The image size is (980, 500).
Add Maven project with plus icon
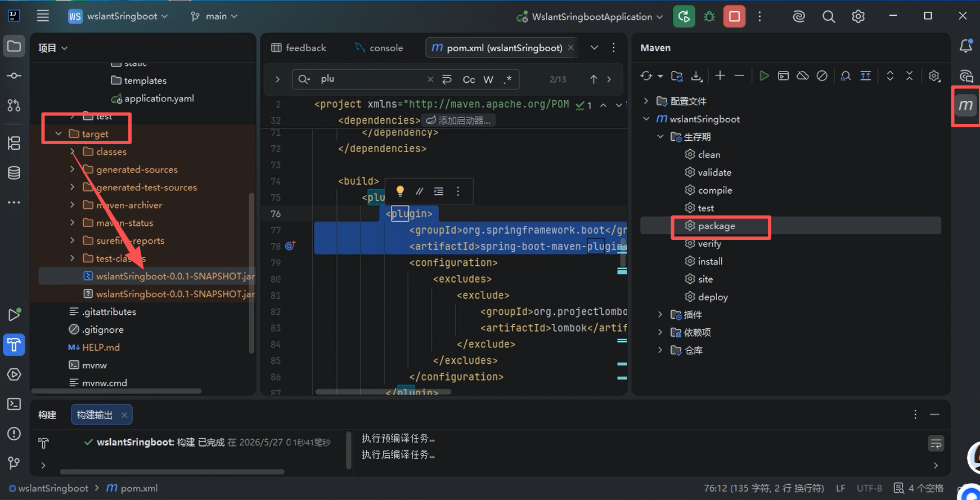(x=720, y=75)
